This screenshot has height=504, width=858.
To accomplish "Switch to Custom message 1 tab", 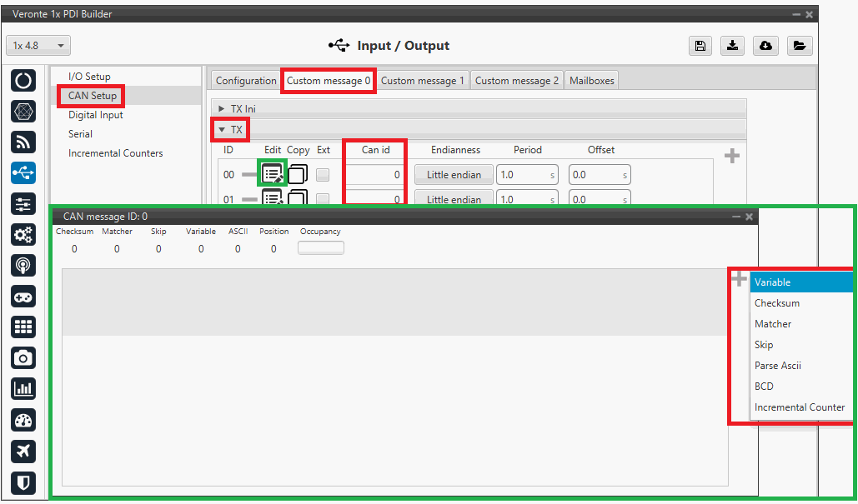I will tap(423, 81).
